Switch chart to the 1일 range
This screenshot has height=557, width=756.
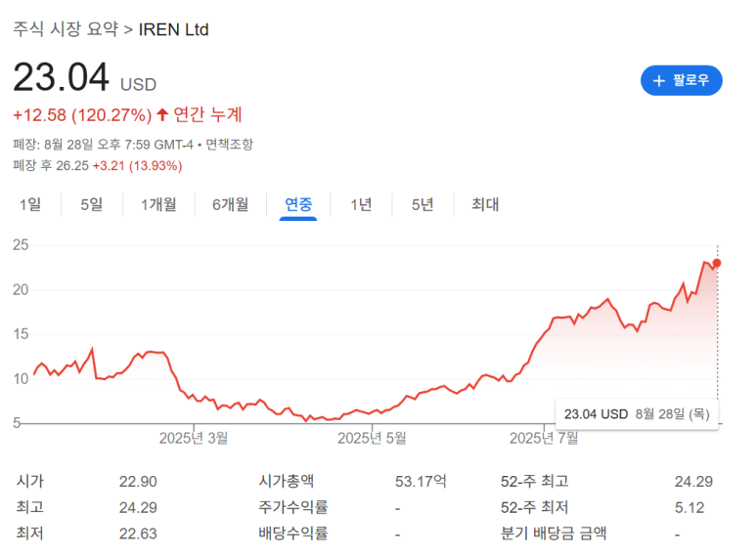(30, 204)
